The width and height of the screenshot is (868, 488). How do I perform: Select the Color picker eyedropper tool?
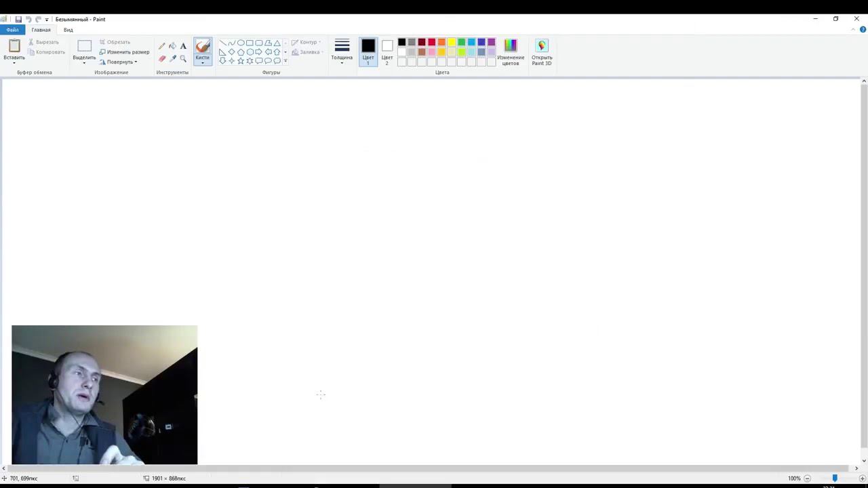tap(172, 58)
